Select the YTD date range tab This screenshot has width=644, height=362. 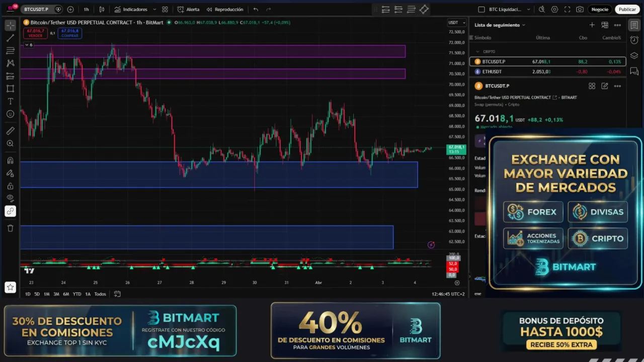(x=76, y=294)
